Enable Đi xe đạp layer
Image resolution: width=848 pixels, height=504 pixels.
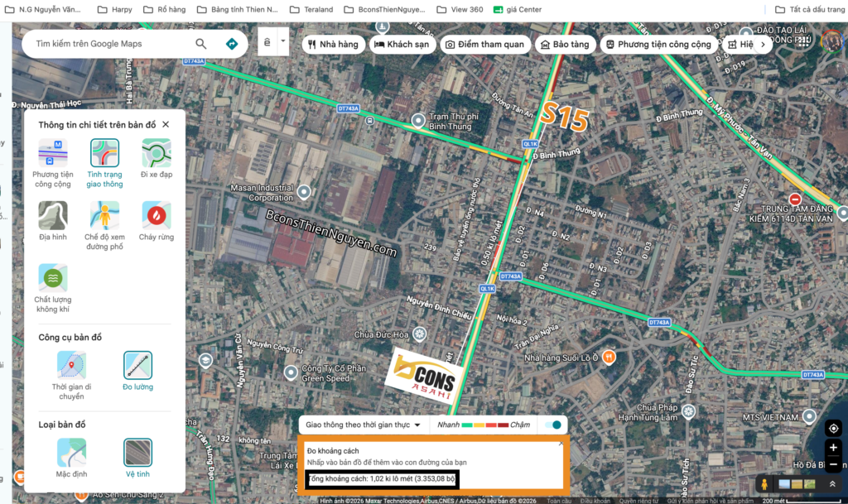point(157,158)
